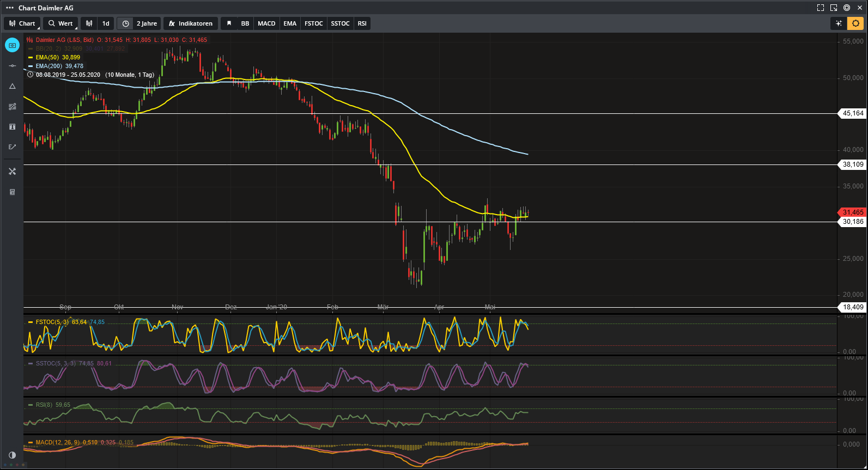Select the 30,186 horizontal line label
Image resolution: width=868 pixels, height=470 pixels.
tap(853, 222)
